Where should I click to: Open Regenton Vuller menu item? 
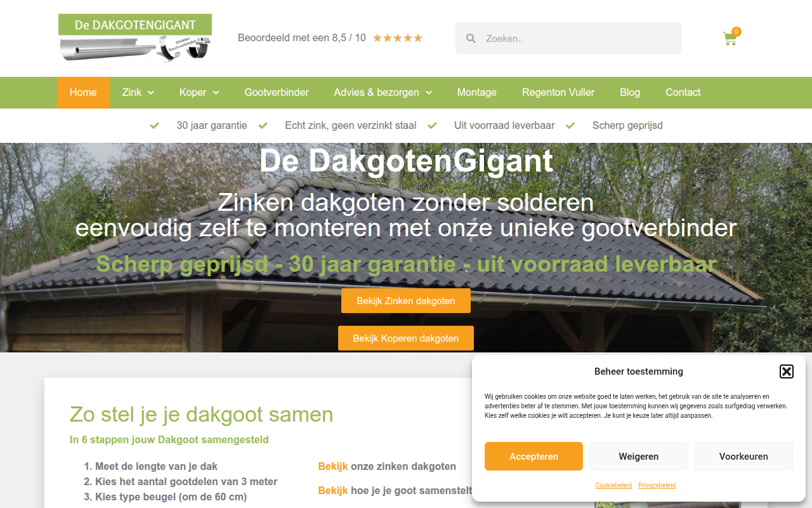pyautogui.click(x=558, y=93)
